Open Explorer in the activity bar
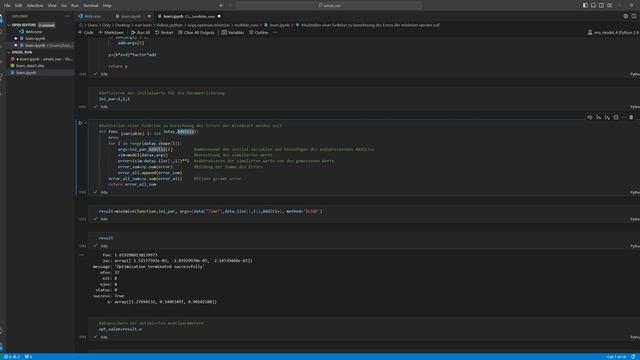 2,19
